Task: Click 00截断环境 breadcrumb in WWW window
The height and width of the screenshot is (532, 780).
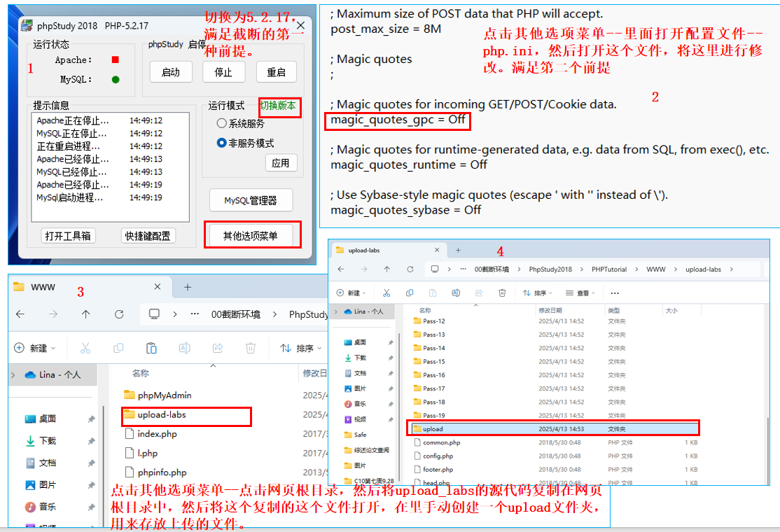Action: pyautogui.click(x=236, y=314)
